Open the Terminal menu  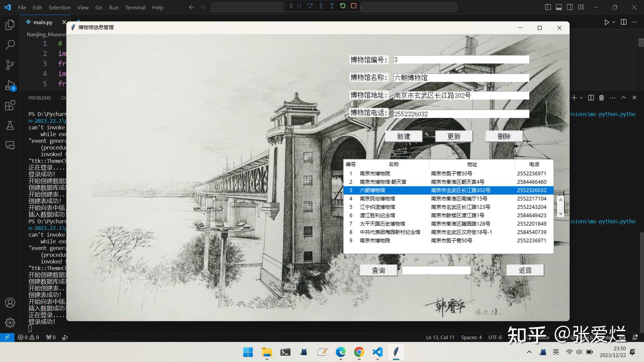(x=135, y=7)
